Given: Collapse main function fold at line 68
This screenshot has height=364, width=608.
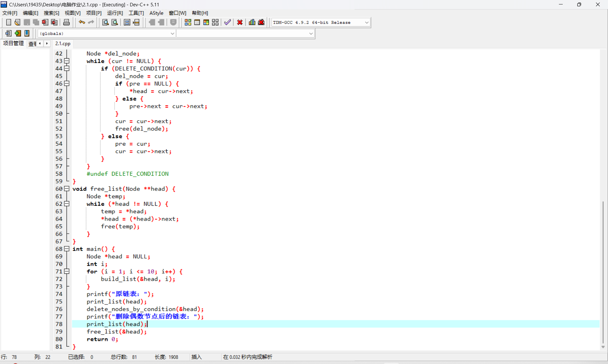Looking at the screenshot, I should 67,249.
